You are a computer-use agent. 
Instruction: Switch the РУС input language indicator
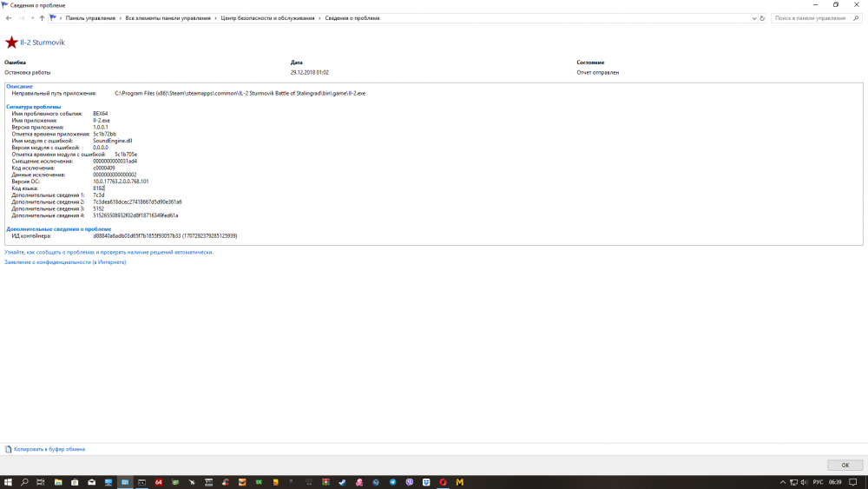click(x=818, y=482)
